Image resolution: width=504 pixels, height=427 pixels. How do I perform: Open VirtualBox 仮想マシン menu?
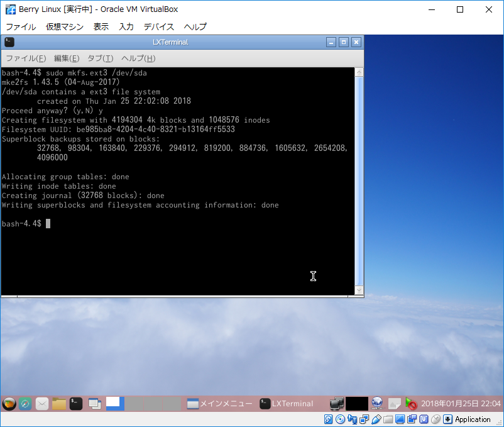(x=65, y=26)
